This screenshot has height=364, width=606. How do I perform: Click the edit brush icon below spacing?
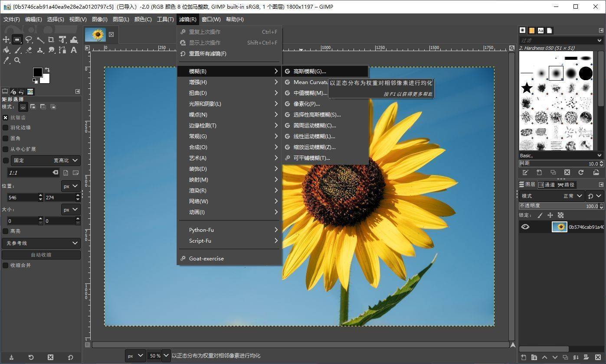(525, 172)
